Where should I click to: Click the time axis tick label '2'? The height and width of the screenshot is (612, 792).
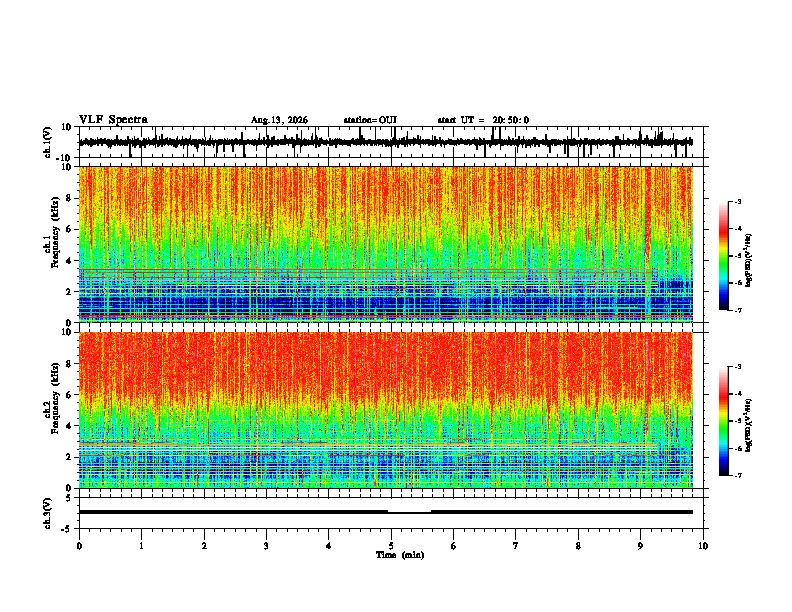(204, 546)
